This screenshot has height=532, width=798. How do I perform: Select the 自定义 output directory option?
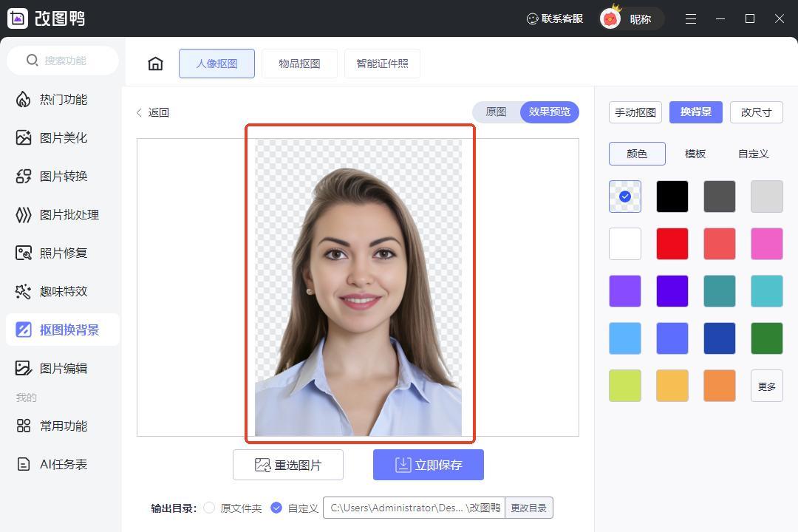click(x=276, y=508)
